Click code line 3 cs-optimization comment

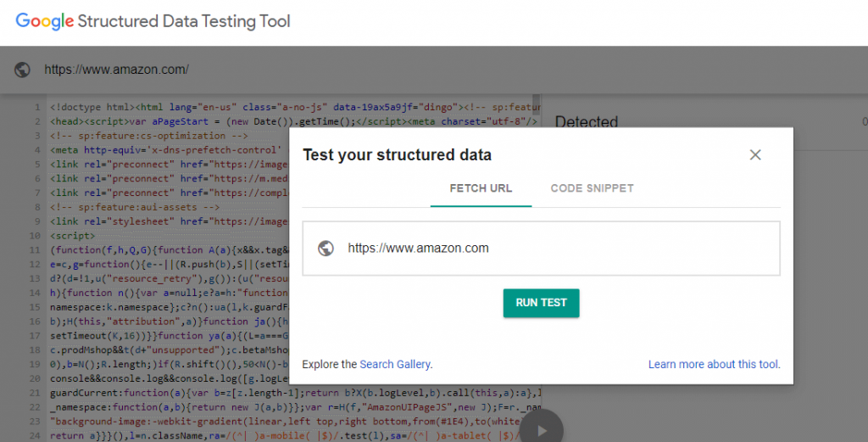click(x=148, y=136)
